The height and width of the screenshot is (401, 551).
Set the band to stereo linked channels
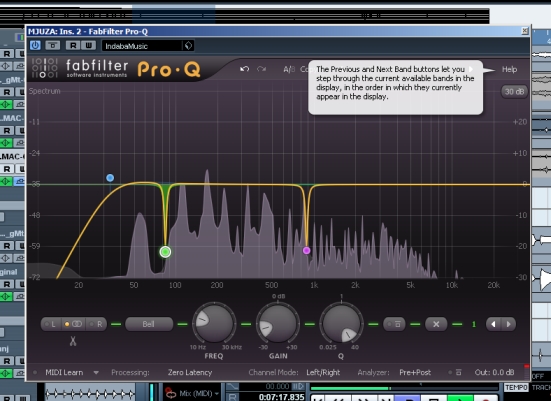click(x=73, y=324)
